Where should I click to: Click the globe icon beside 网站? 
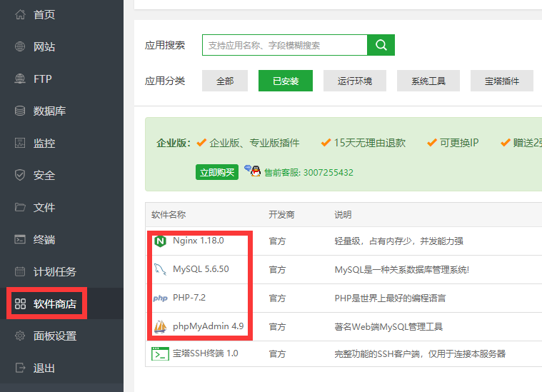pyautogui.click(x=20, y=46)
